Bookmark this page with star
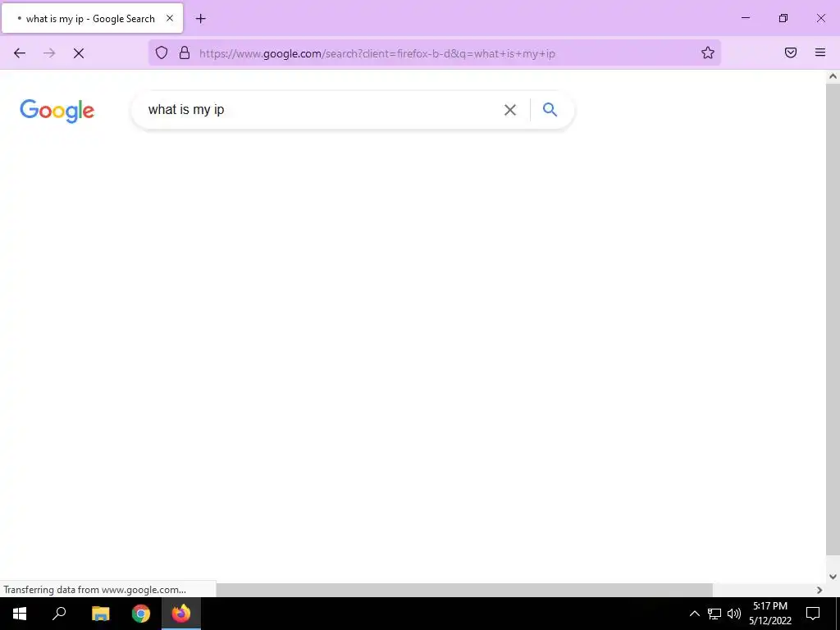Viewport: 840px width, 630px height. (708, 52)
